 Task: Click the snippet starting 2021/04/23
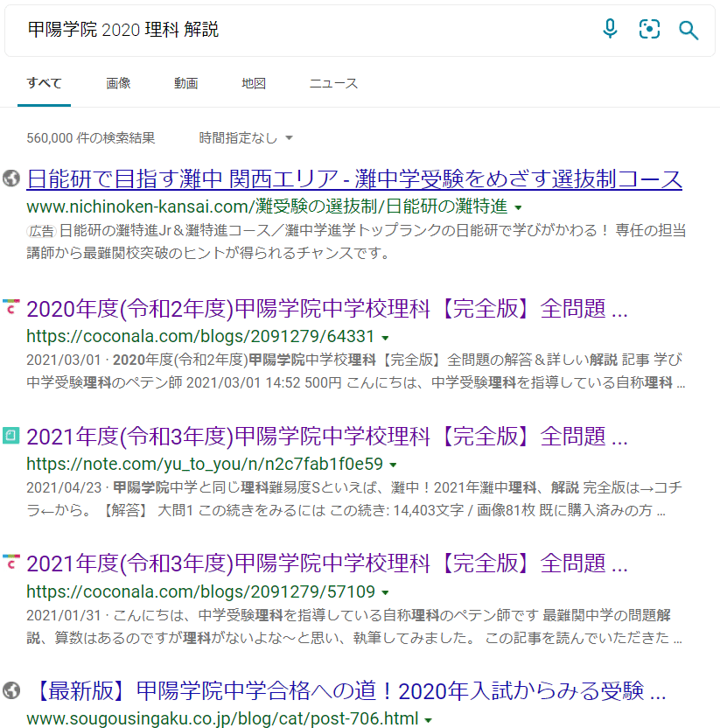pyautogui.click(x=354, y=499)
